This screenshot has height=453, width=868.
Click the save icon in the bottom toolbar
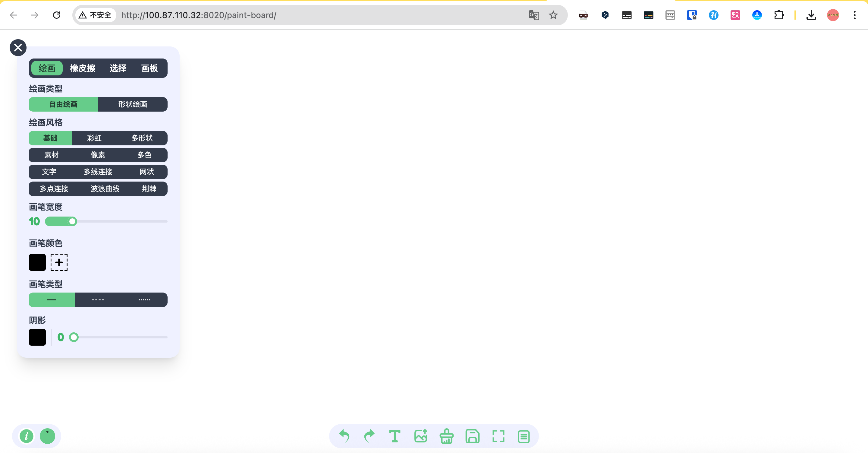coord(472,436)
